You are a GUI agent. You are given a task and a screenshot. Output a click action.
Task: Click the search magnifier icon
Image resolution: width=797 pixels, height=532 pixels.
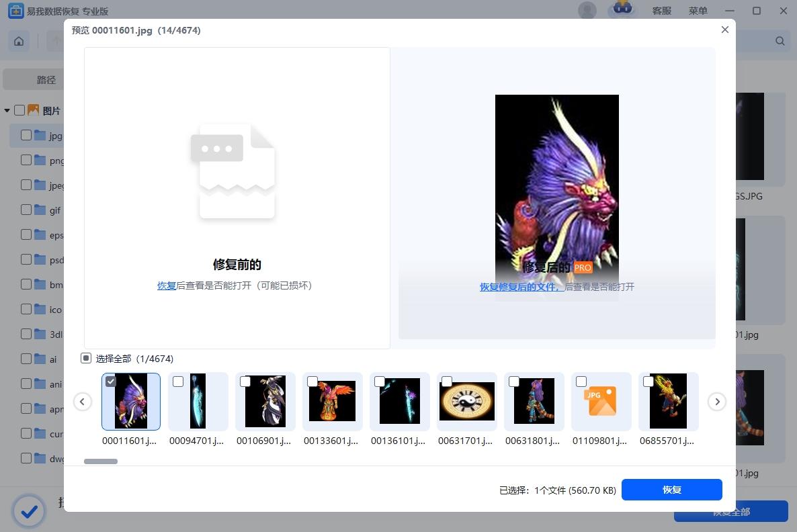pyautogui.click(x=780, y=41)
